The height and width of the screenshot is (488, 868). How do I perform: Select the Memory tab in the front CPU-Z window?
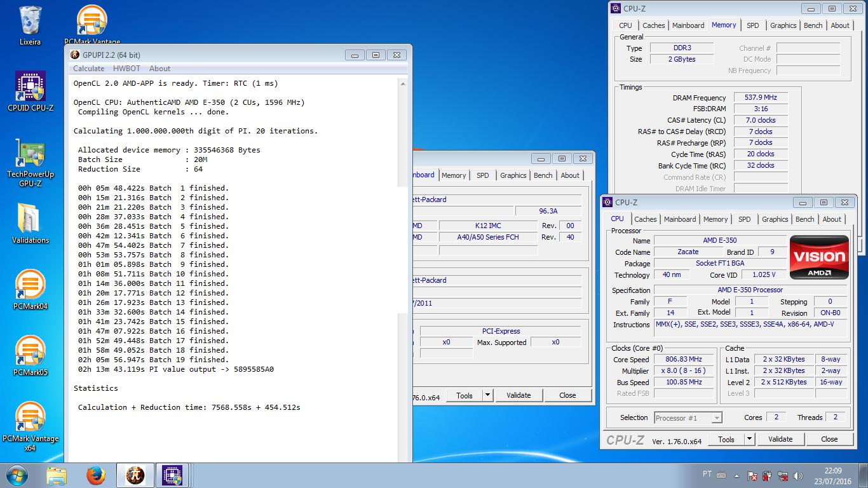(715, 219)
